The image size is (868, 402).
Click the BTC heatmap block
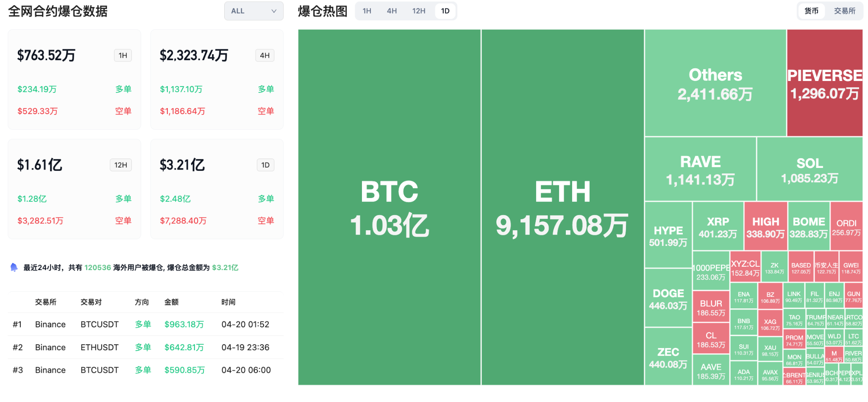tap(389, 207)
